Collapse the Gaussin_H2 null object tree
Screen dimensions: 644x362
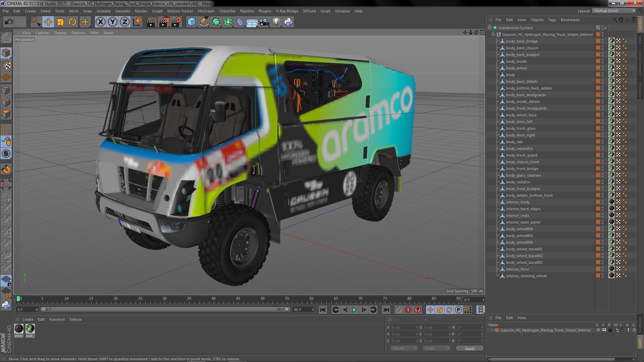pyautogui.click(x=493, y=35)
